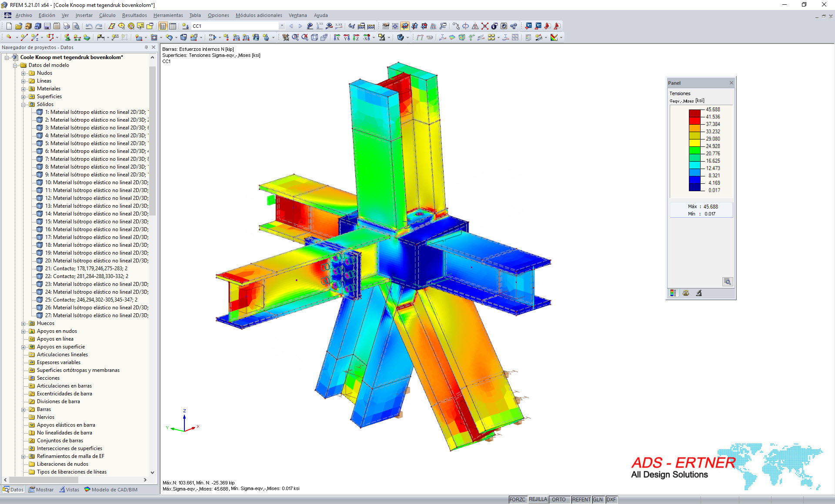The image size is (835, 504).
Task: Open panel options via magnifier button
Action: 728,282
